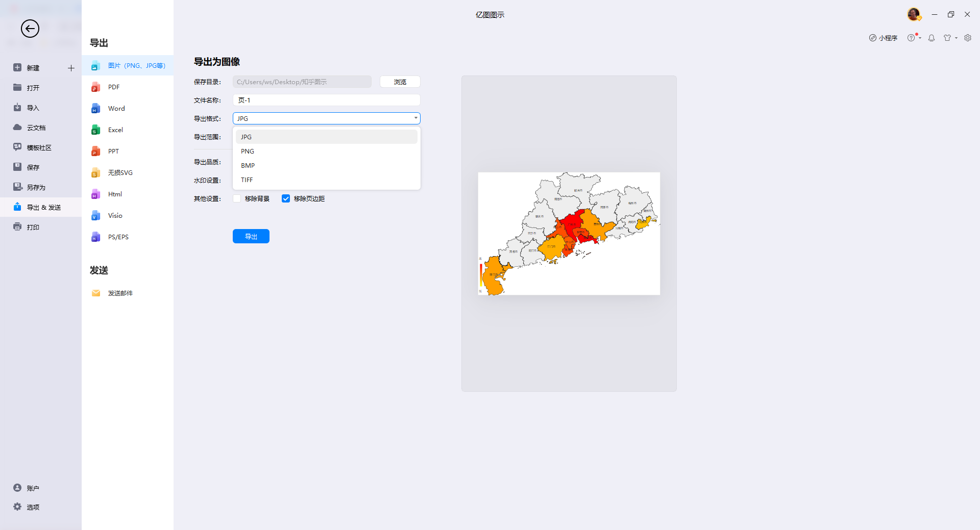
Task: Select the PDF export option
Action: 113,87
